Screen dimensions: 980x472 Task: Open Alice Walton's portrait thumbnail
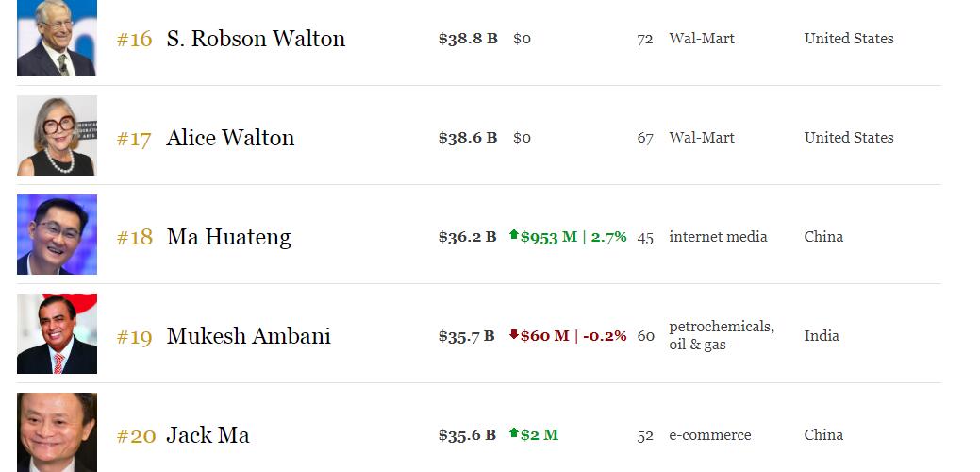click(x=57, y=135)
